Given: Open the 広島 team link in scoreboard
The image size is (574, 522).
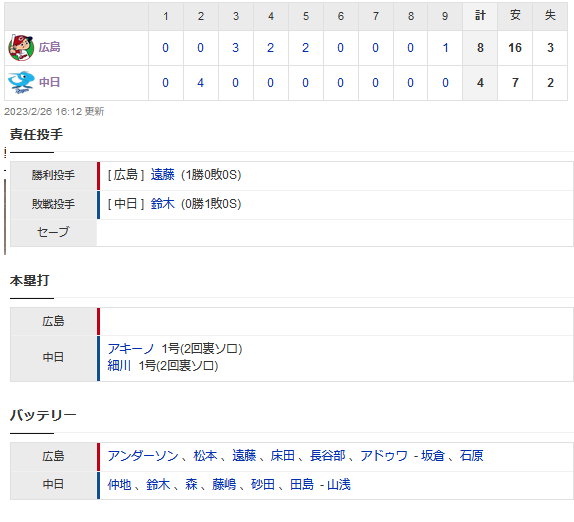Looking at the screenshot, I should point(49,48).
